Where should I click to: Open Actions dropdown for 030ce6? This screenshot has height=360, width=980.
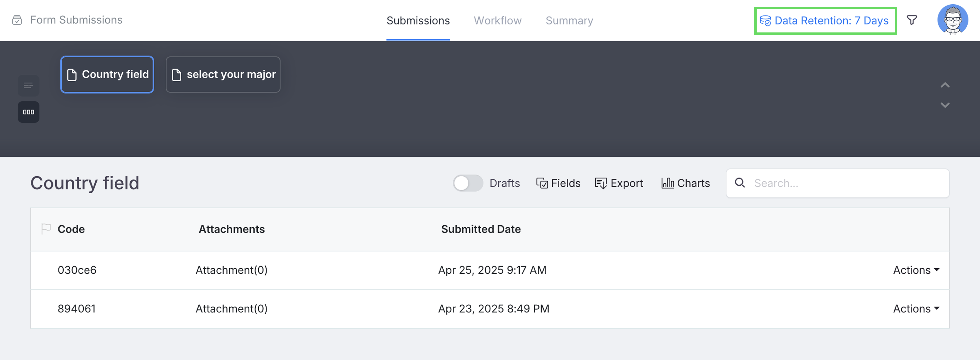coord(916,270)
